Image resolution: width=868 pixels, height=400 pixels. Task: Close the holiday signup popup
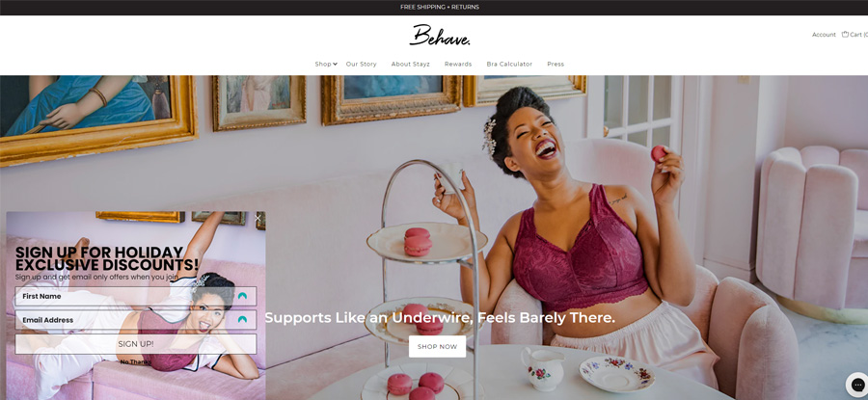pos(258,218)
